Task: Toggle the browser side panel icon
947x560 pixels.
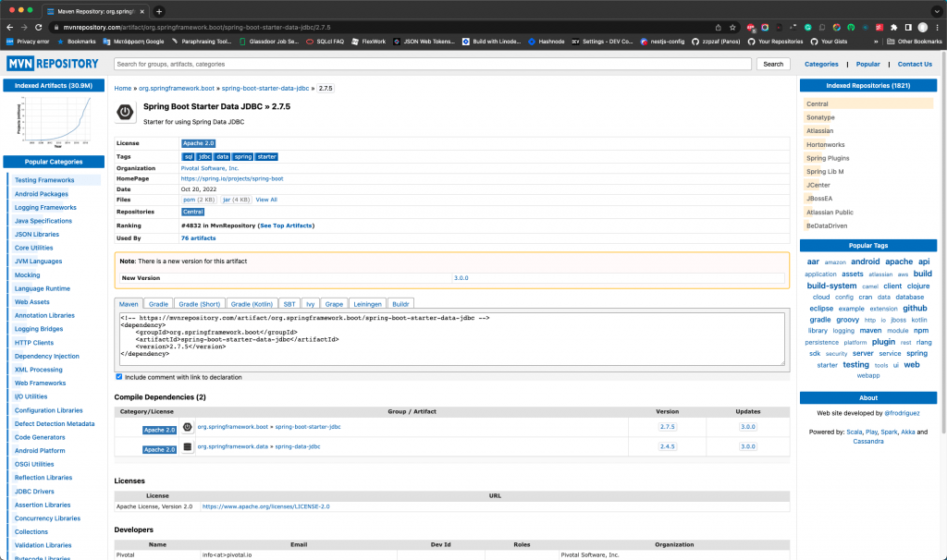Action: pyautogui.click(x=908, y=27)
